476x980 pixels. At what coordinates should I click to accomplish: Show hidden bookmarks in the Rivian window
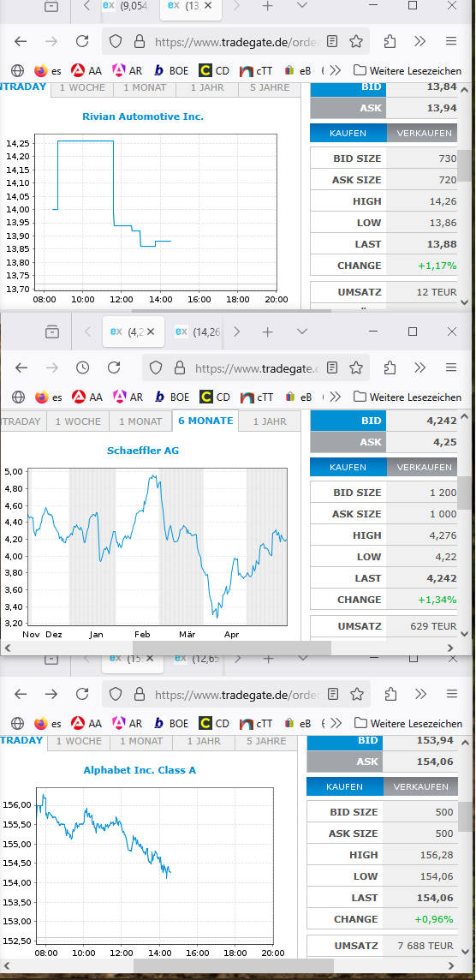[336, 70]
